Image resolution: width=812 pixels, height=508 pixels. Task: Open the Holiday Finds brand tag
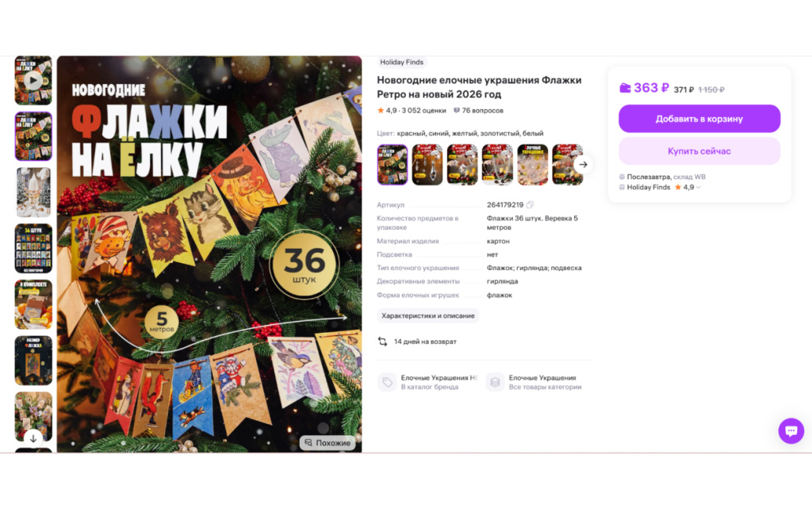[x=401, y=62]
